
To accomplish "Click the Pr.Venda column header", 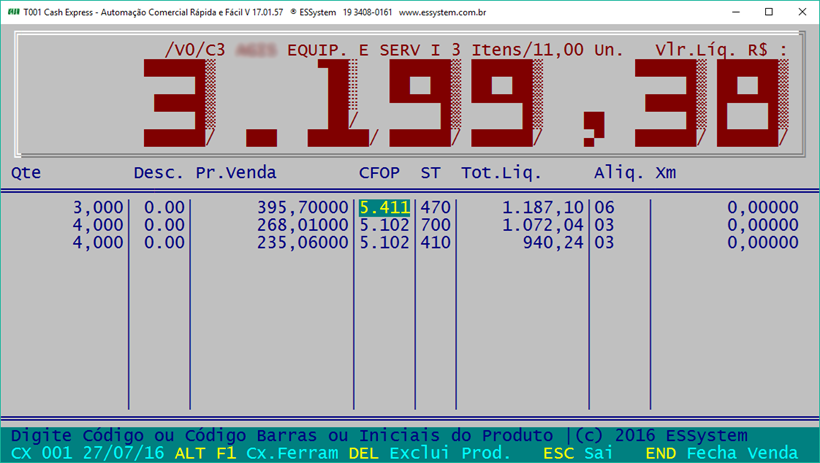I will (x=236, y=173).
